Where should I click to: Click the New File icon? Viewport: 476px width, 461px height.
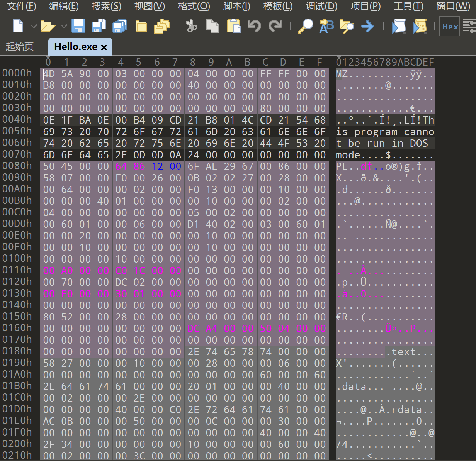[18, 26]
